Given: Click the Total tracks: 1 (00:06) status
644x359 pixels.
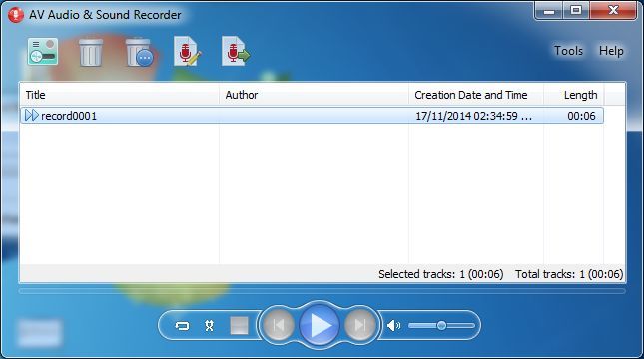Looking at the screenshot, I should (569, 274).
